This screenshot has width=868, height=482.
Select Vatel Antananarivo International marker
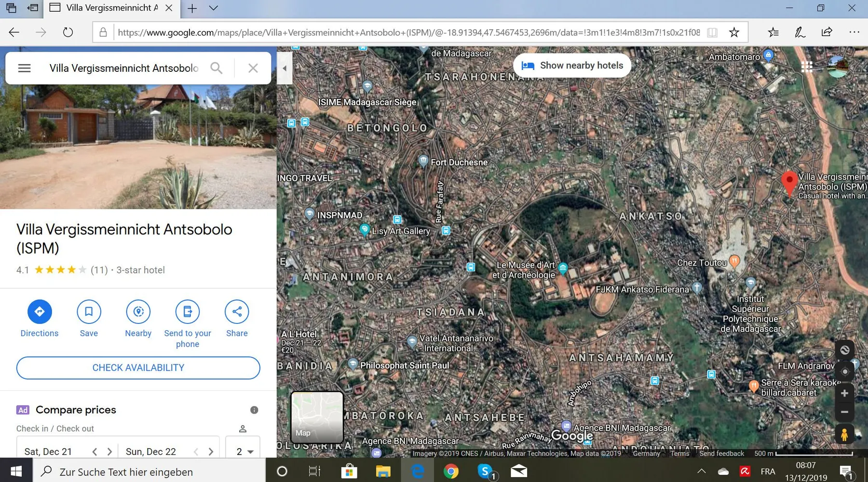coord(412,342)
